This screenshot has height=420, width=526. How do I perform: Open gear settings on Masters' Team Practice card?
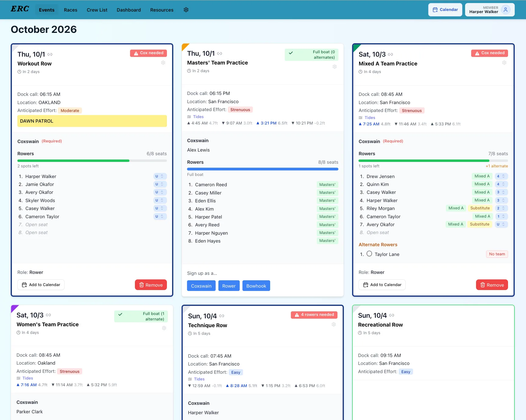[x=335, y=67]
